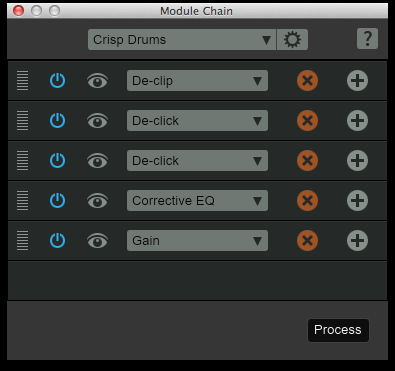The image size is (395, 371).
Task: Click plus icon beside Corrective EQ
Action: (357, 201)
